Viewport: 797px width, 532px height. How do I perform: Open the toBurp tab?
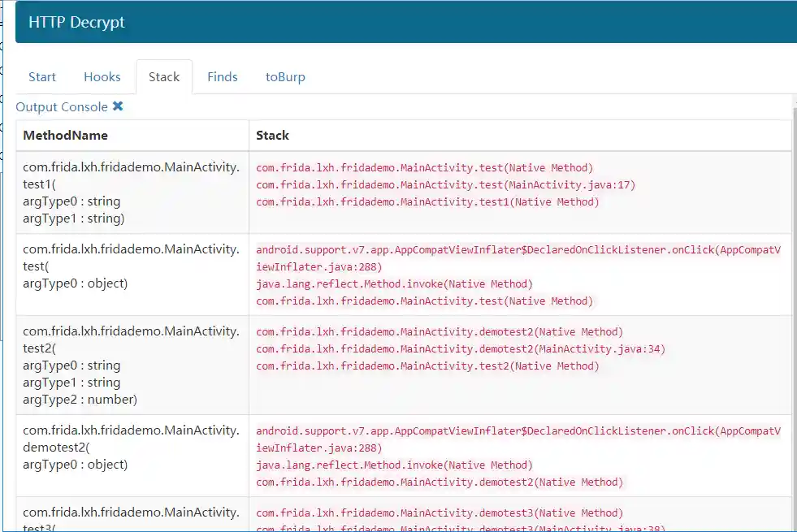tap(285, 77)
